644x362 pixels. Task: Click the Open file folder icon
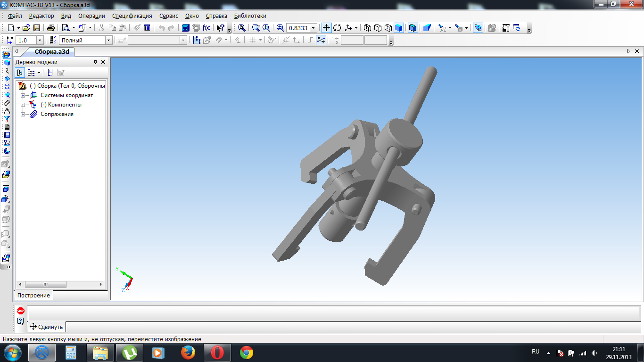pos(26,28)
